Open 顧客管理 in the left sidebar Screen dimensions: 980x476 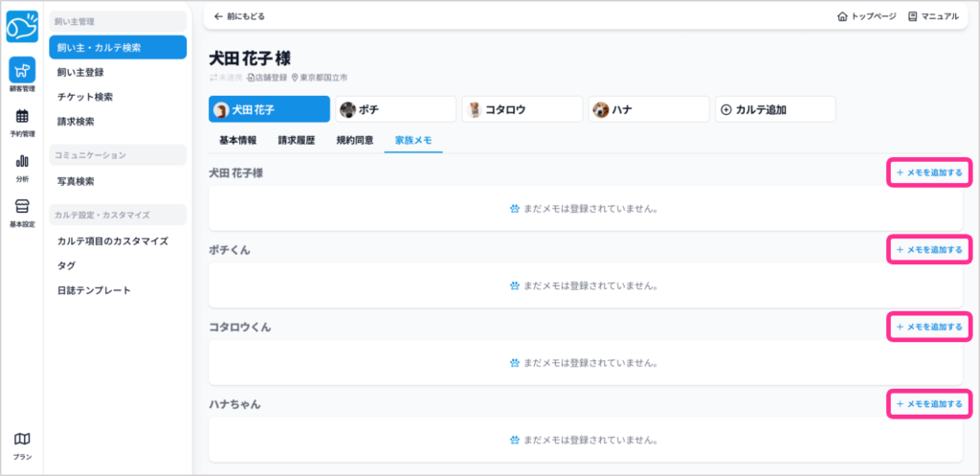tap(21, 74)
